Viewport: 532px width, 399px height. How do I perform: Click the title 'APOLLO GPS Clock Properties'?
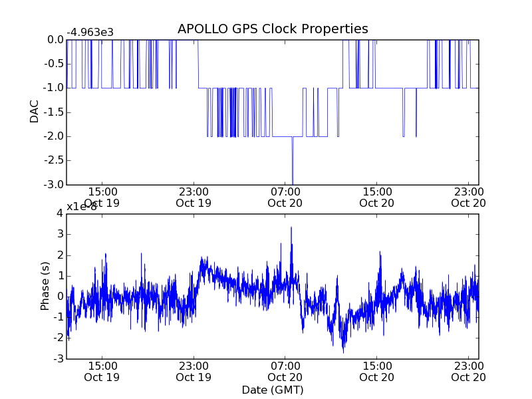[273, 29]
